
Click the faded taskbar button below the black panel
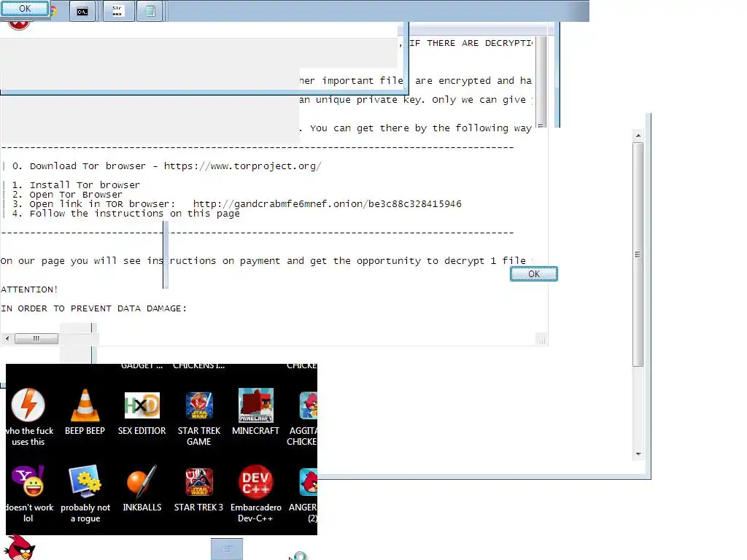tap(227, 549)
